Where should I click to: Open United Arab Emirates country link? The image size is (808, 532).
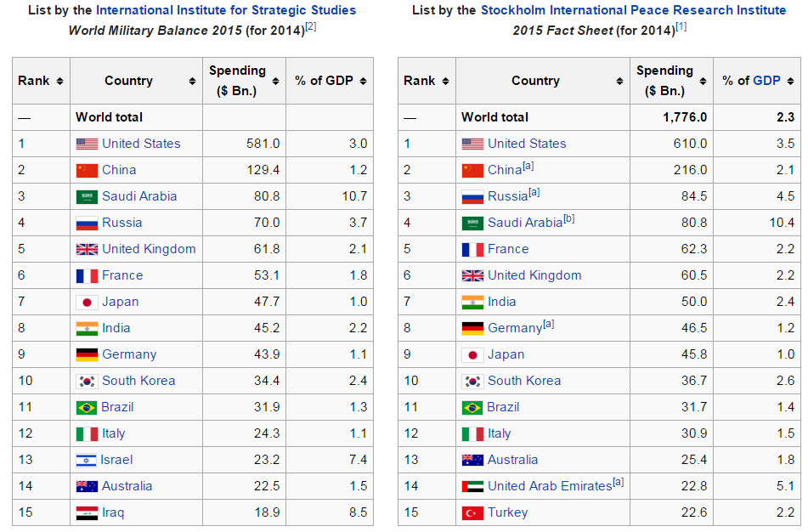click(550, 486)
